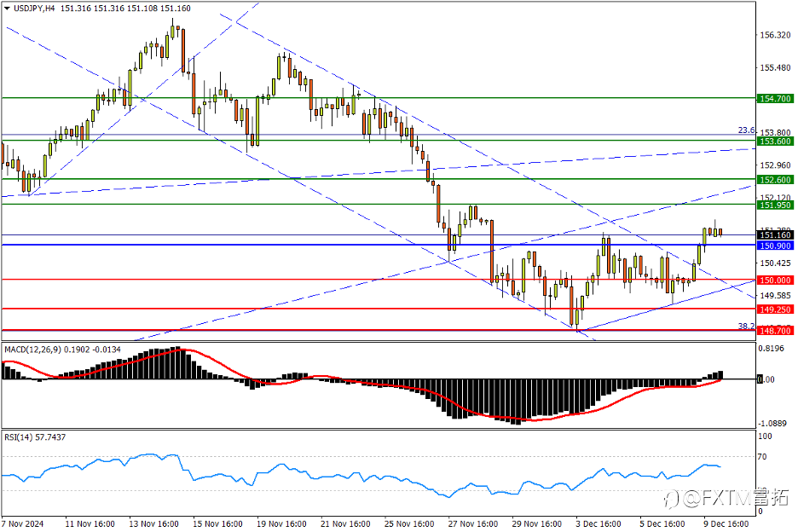This screenshot has width=798, height=532.
Task: Click the 21 Nov 16:00 time label
Action: (345, 523)
